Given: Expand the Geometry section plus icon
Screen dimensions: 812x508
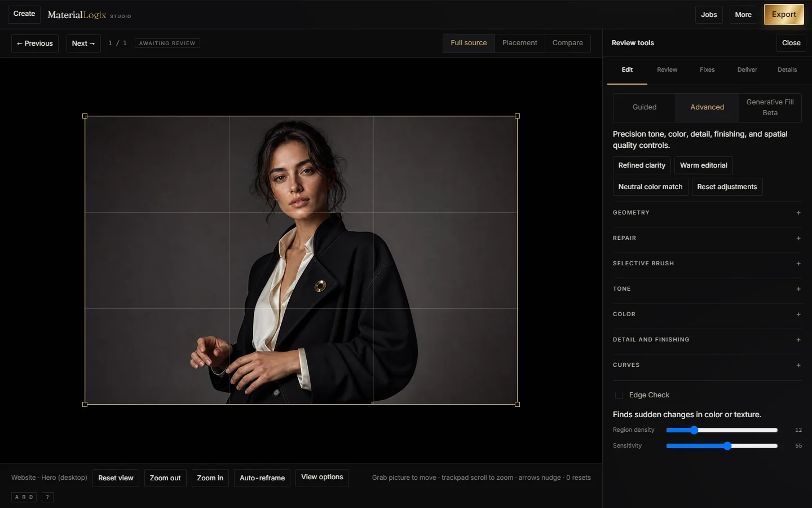Looking at the screenshot, I should click(x=798, y=213).
